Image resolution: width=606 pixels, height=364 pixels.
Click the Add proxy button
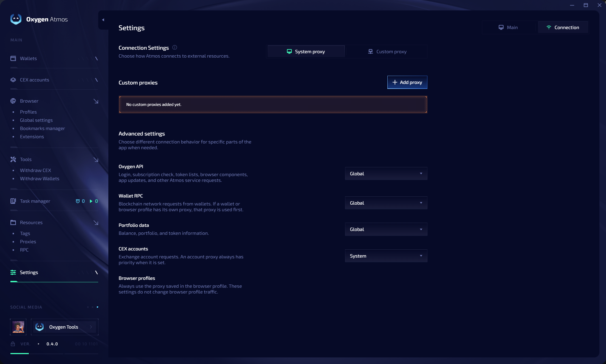(407, 82)
